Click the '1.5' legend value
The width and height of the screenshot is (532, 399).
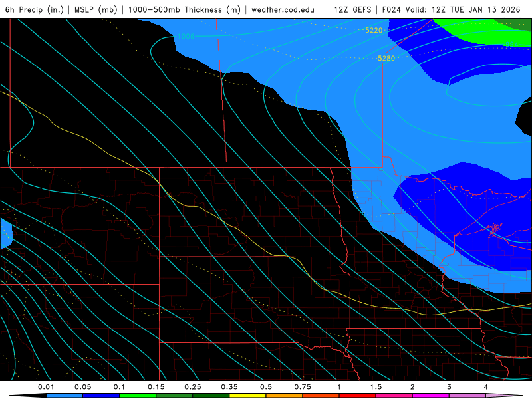point(376,387)
